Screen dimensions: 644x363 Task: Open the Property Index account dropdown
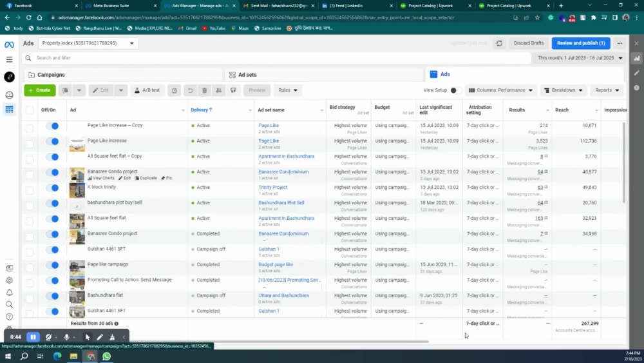[x=88, y=43]
